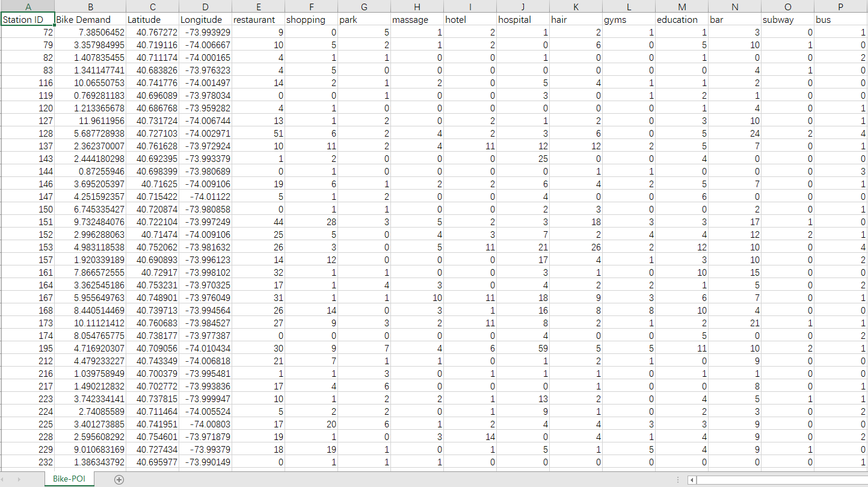Select Longitude cell -74.010434
Viewport: 868px width, 487px height.
pos(206,348)
